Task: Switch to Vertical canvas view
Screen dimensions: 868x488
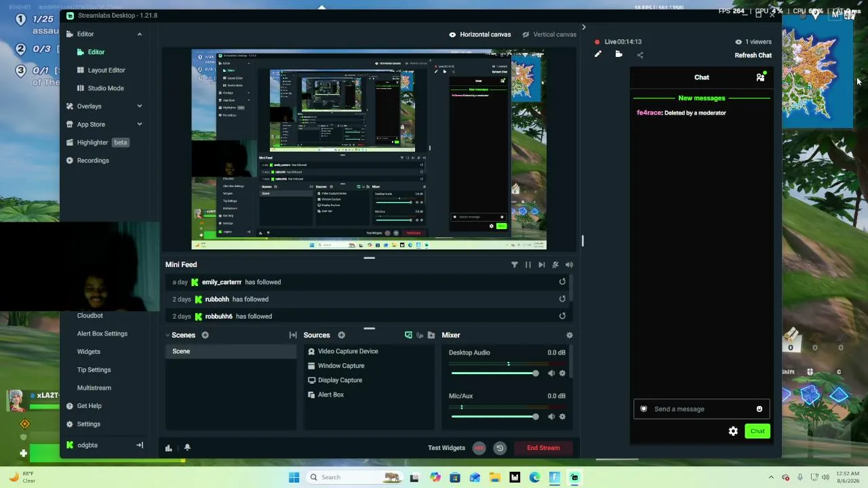Action: [x=549, y=35]
